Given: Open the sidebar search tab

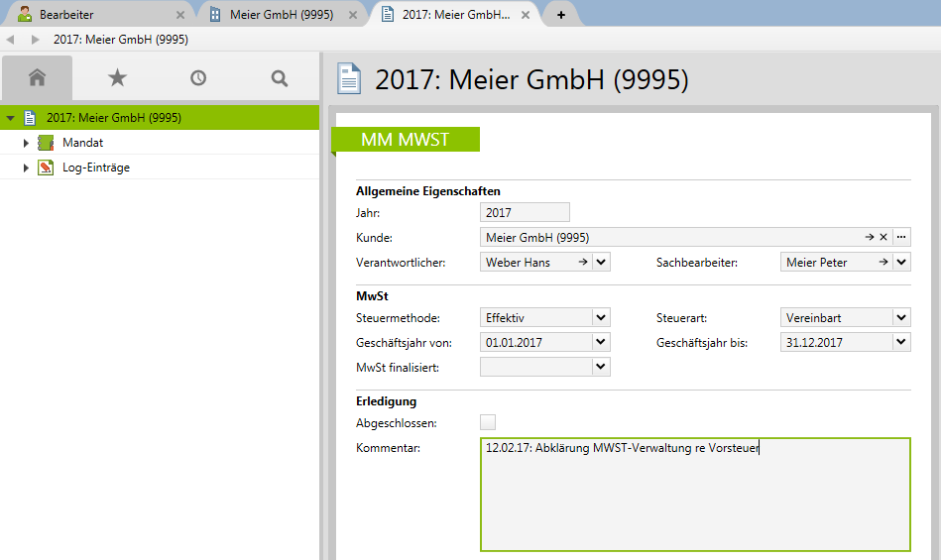Looking at the screenshot, I should (279, 78).
